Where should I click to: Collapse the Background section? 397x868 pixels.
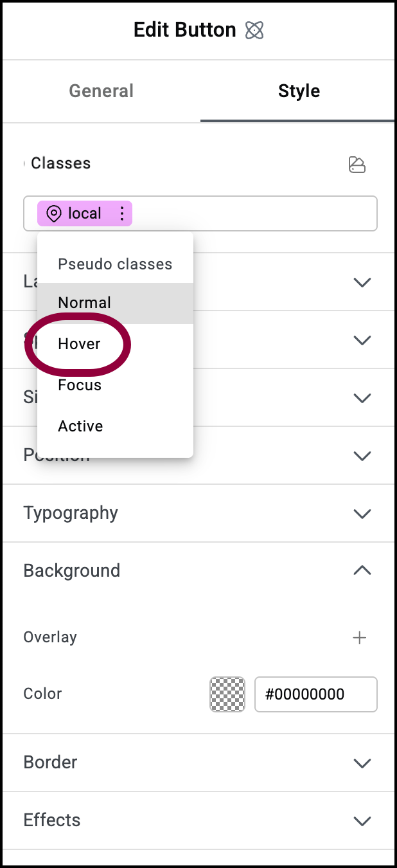[362, 570]
